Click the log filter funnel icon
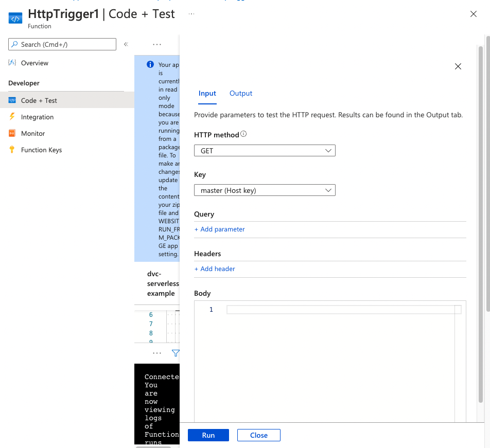 175,353
